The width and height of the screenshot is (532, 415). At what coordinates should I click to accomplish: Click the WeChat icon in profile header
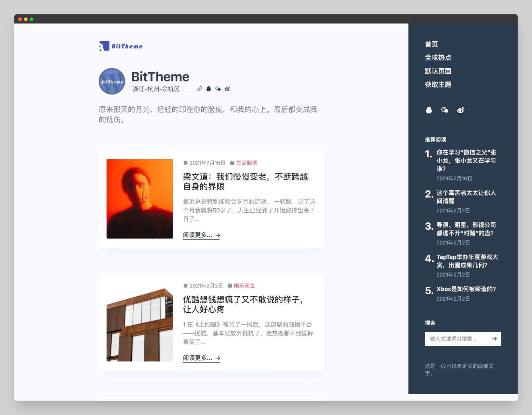click(218, 89)
